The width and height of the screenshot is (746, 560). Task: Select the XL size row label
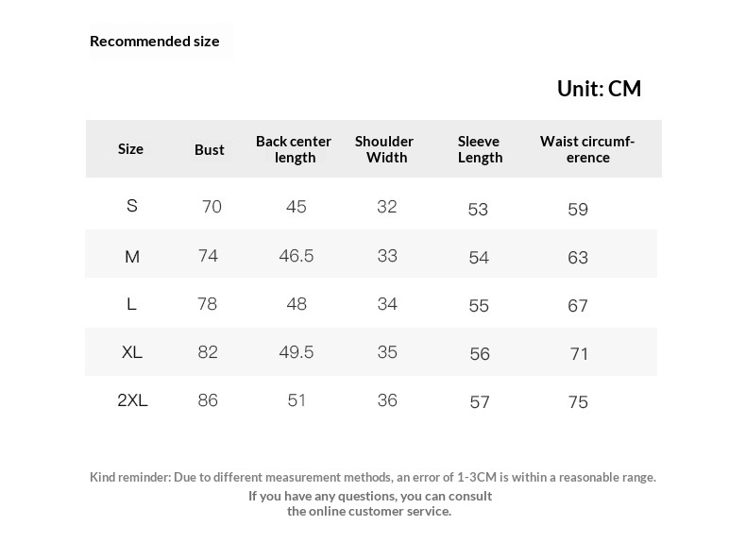point(132,352)
